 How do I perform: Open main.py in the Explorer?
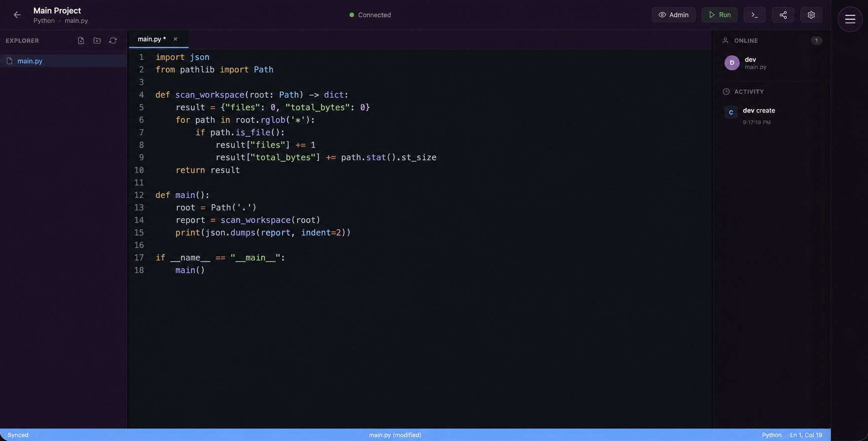[63, 61]
